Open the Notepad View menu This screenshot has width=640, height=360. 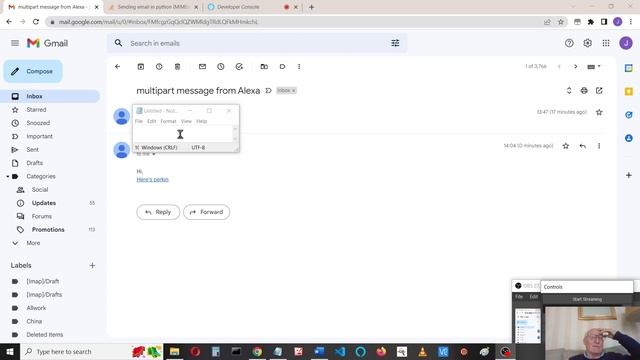coord(186,121)
